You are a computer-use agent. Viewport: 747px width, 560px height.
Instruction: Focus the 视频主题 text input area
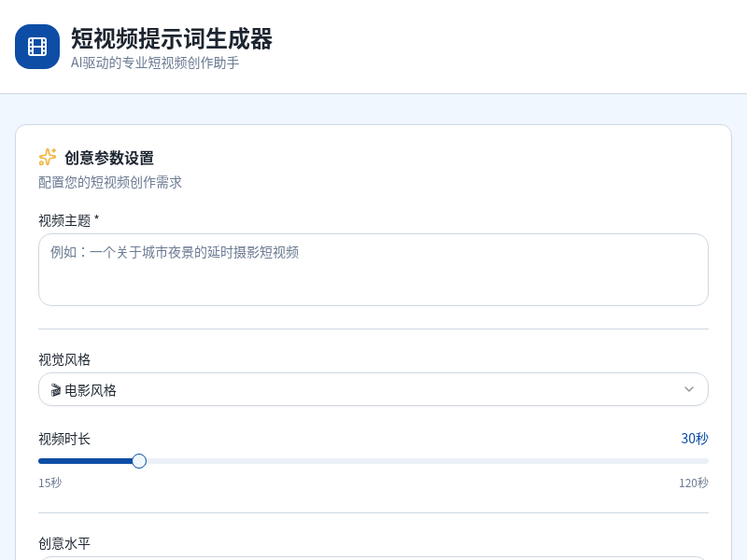373,270
